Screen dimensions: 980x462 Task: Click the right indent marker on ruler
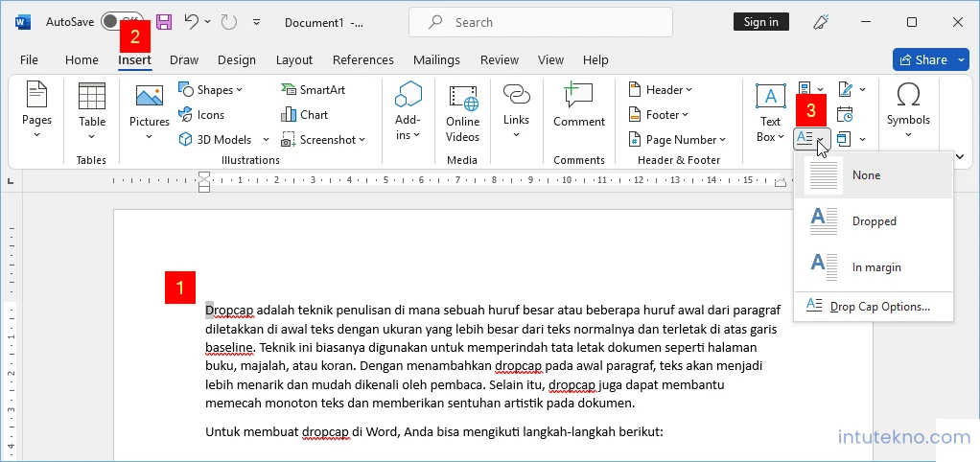[x=780, y=183]
